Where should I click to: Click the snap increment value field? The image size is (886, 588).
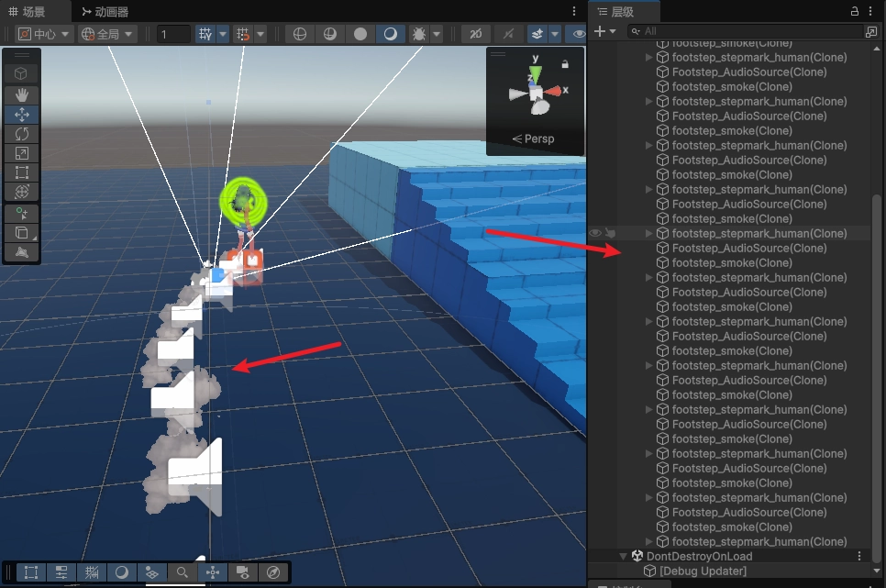coord(173,34)
